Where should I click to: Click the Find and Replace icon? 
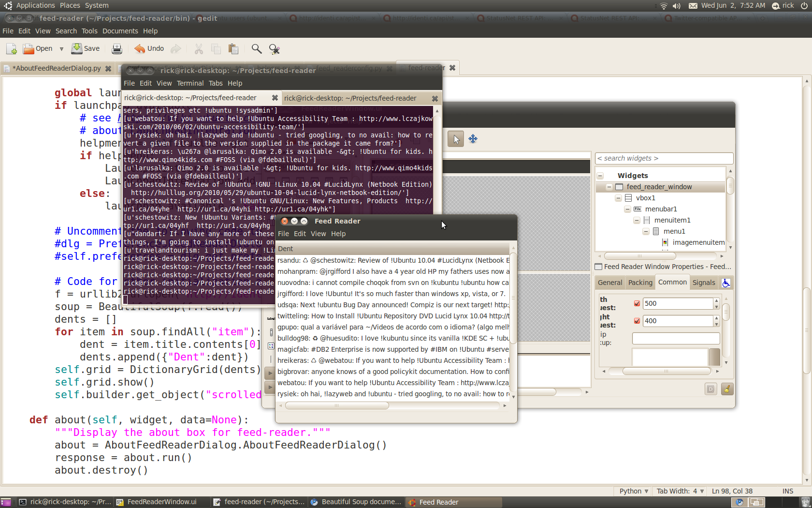pos(275,49)
